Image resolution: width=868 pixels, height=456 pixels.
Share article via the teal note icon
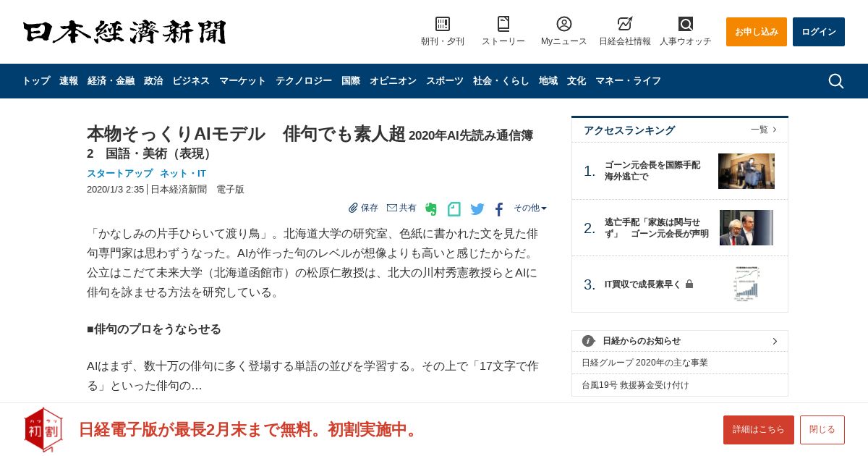click(454, 209)
